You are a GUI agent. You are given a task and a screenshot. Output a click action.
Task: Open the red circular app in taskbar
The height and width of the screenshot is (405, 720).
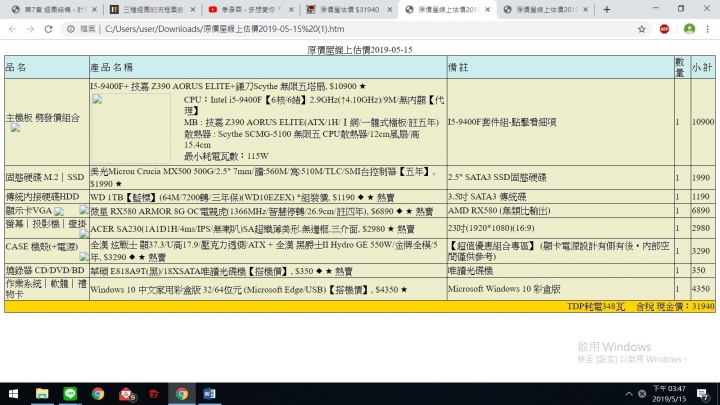(154, 394)
